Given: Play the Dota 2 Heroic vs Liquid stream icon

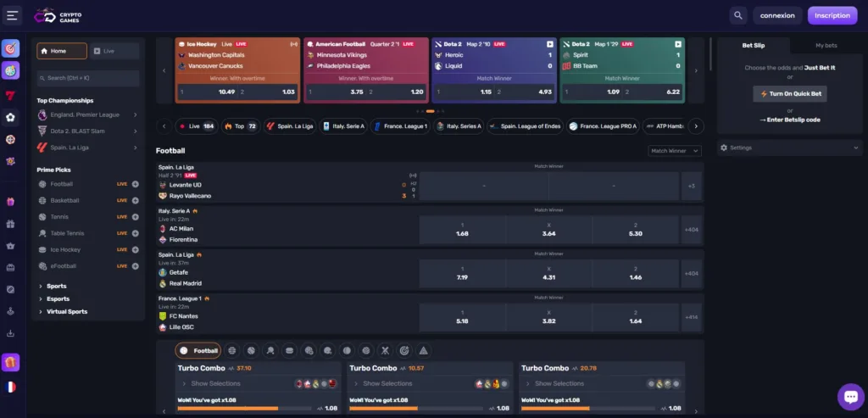Looking at the screenshot, I should tap(549, 44).
